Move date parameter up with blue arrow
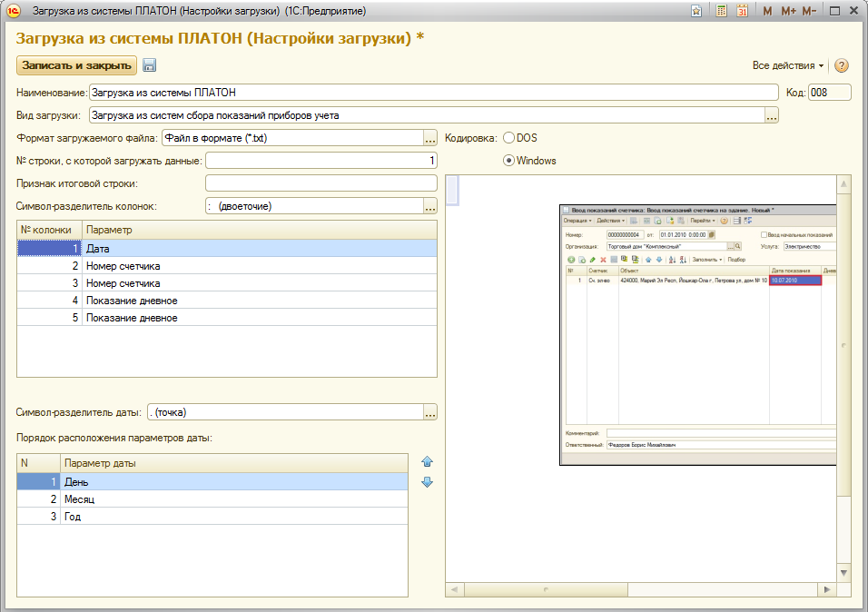 click(x=427, y=461)
